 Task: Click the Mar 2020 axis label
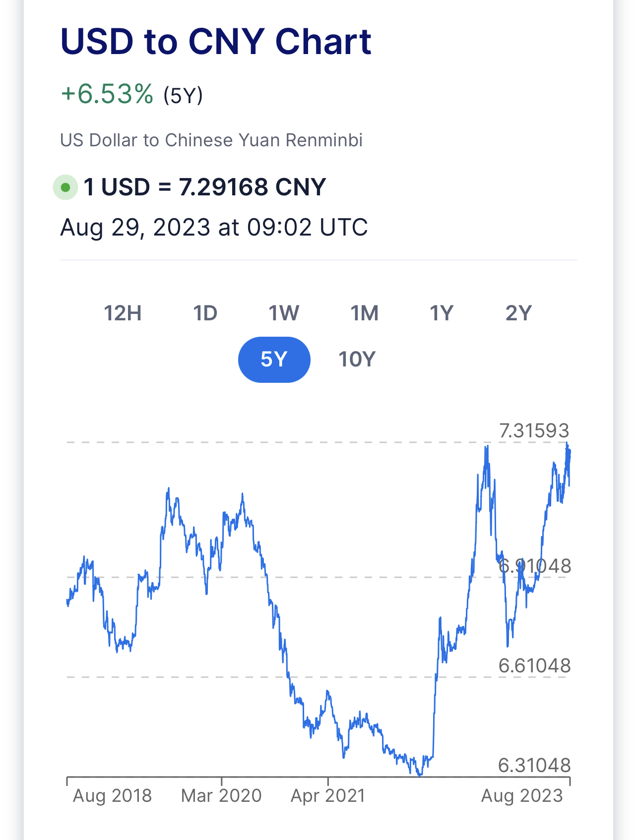point(221,796)
